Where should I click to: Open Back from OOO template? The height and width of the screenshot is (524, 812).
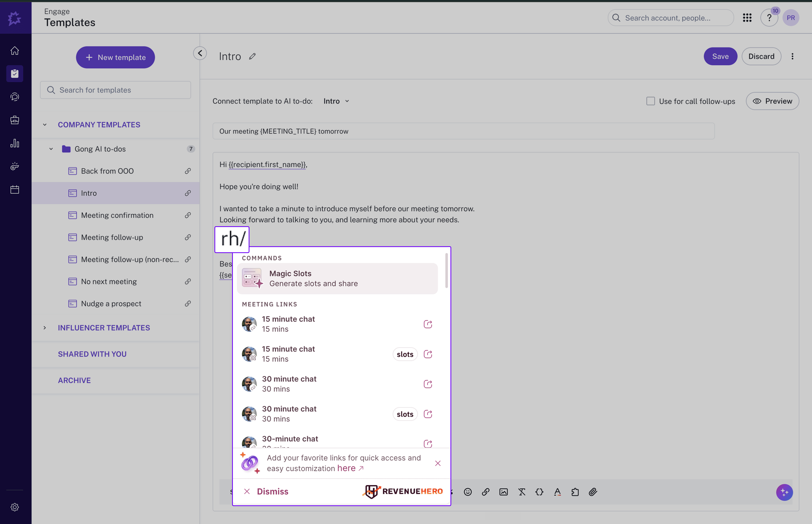pos(116,171)
